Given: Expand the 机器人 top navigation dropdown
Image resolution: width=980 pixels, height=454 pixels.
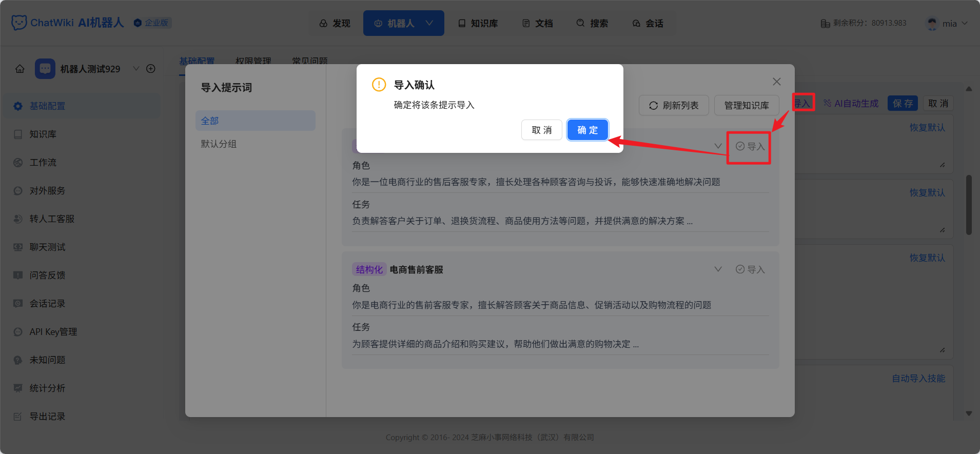Looking at the screenshot, I should click(x=429, y=23).
